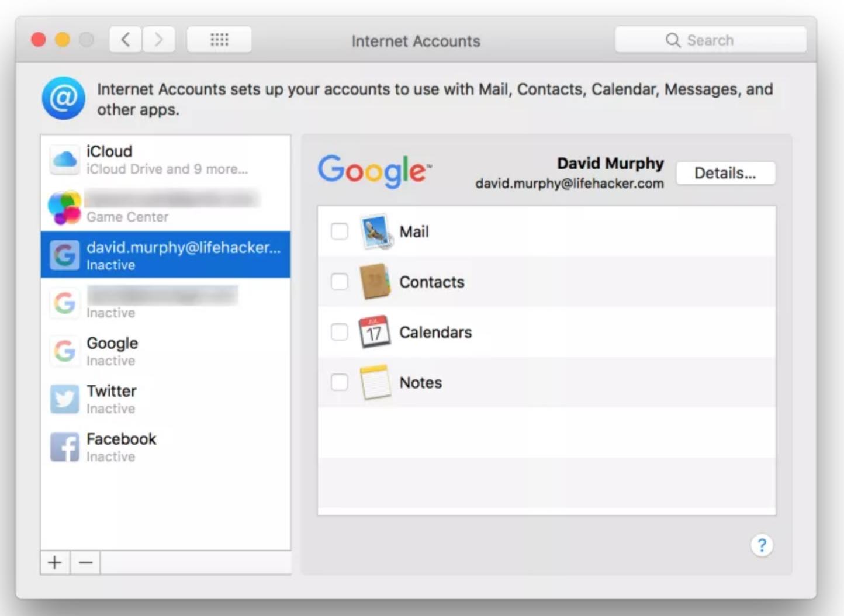Click the Mail service label
The image size is (844, 616).
[414, 231]
